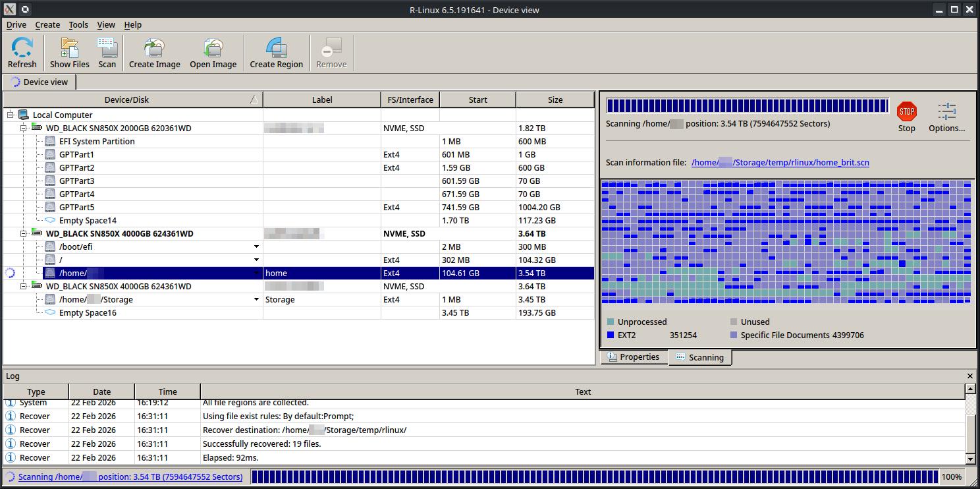
Task: Select the GPTPart5 row
Action: (299, 207)
